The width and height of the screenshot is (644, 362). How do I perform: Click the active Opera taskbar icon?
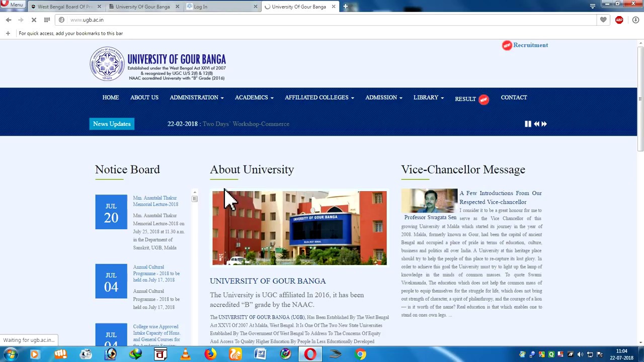(x=310, y=354)
